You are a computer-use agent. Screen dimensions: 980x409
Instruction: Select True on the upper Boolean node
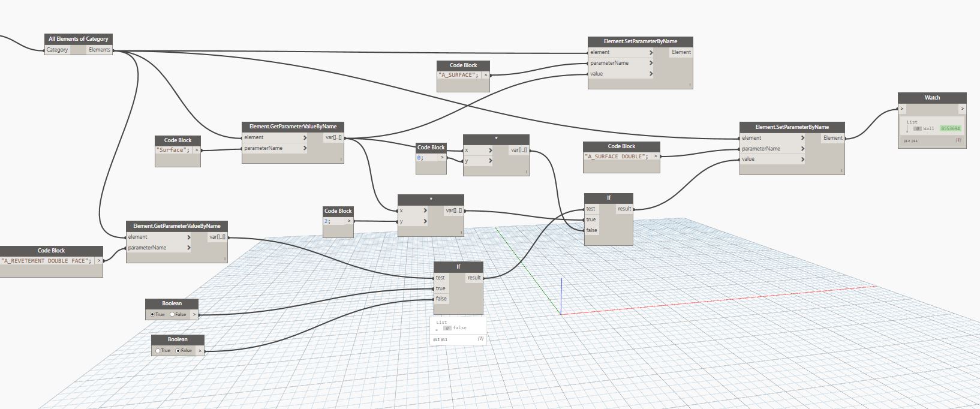(153, 314)
